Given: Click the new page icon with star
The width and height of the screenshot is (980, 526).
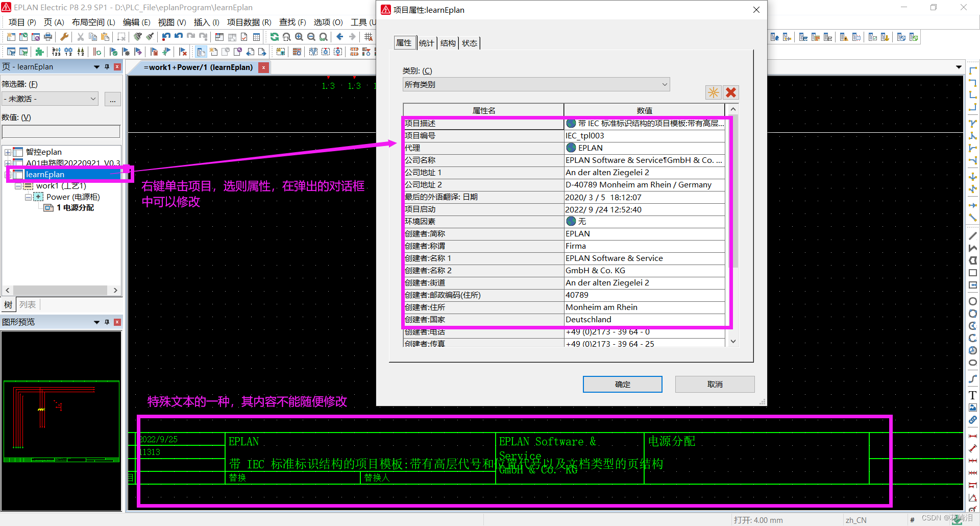Looking at the screenshot, I should click(213, 52).
